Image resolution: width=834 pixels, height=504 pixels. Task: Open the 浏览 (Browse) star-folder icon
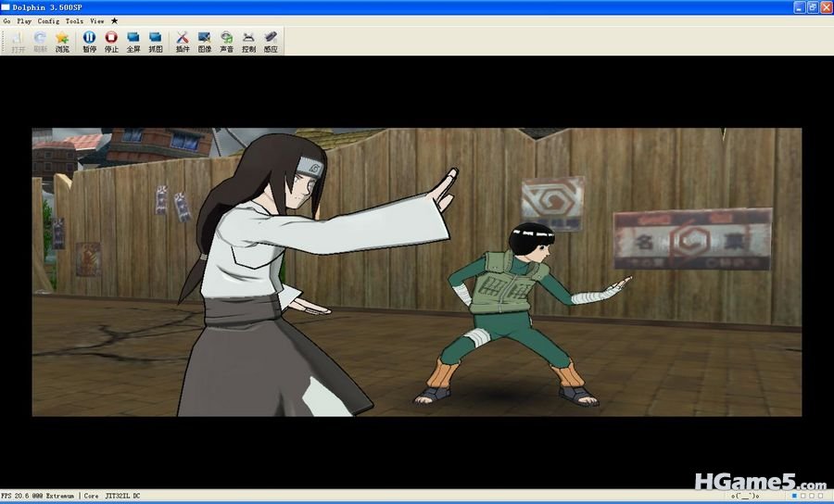pos(62,42)
